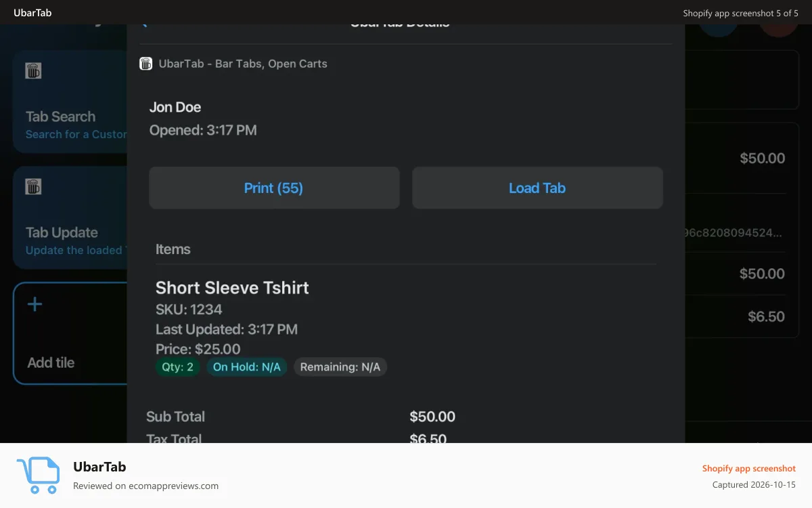Screen dimensions: 812x508
Task: Click the UbarTab - Bar Tabs, Open Carts label
Action: [x=243, y=64]
